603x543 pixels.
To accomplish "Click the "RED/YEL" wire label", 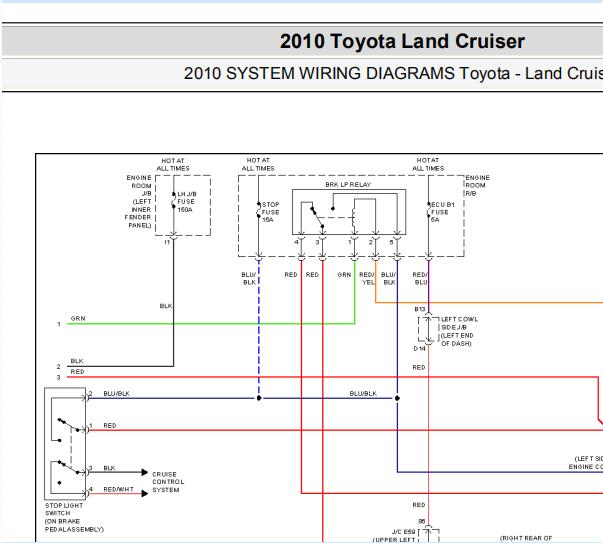I will pyautogui.click(x=367, y=278).
